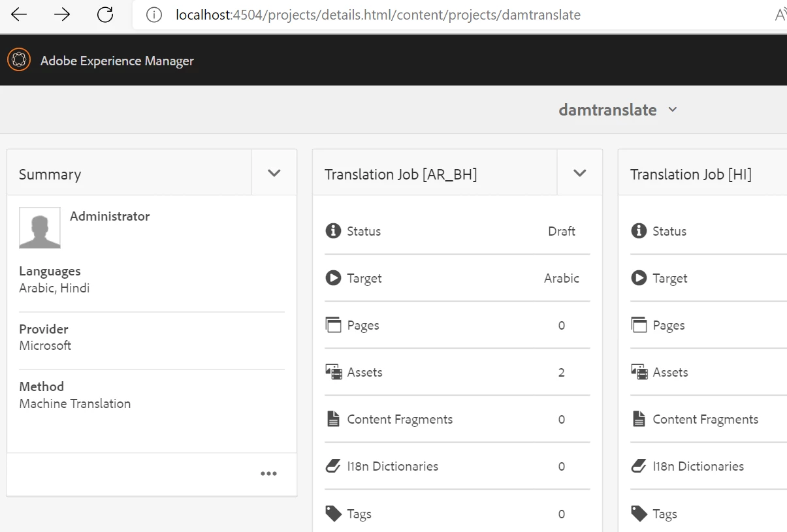Click Assets icon in HI job
Viewport: 787px width, 532px height.
tap(639, 372)
